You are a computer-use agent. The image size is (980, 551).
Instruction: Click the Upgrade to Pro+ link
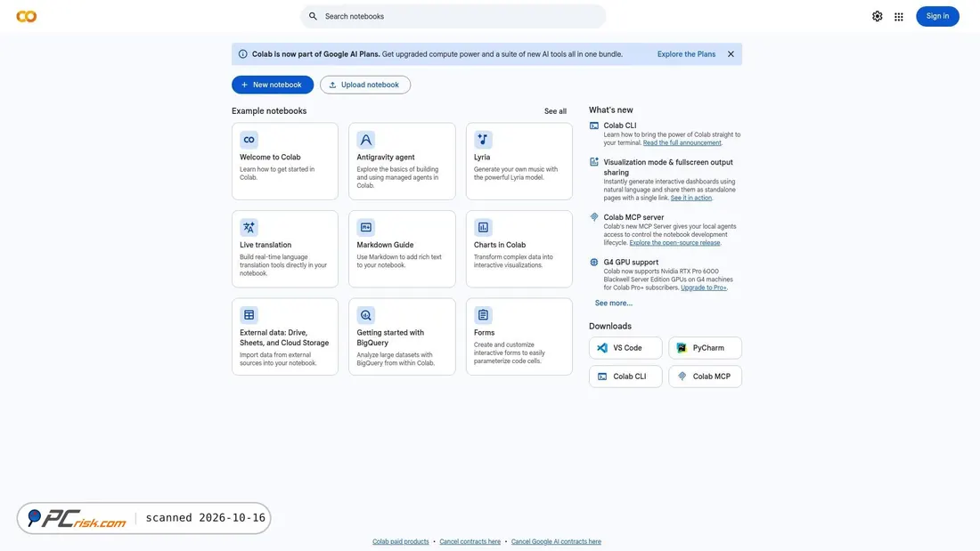(703, 288)
